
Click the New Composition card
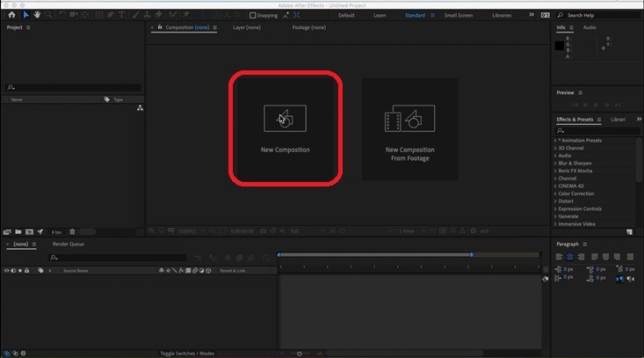point(285,128)
